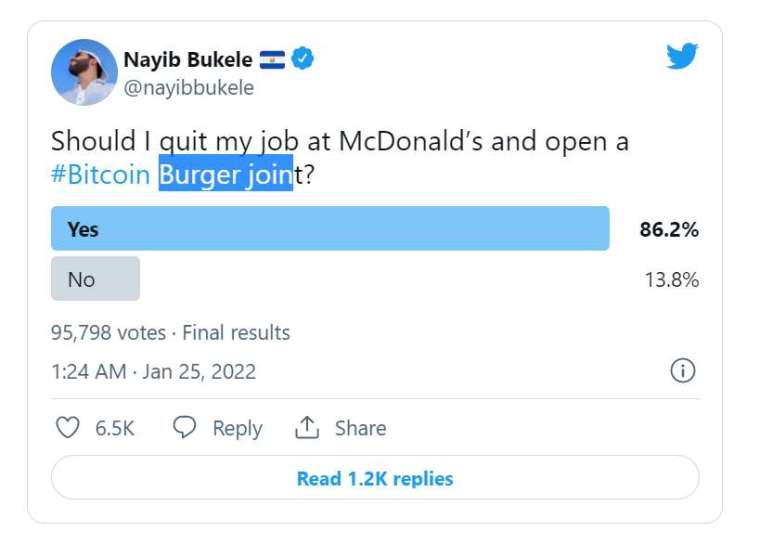Click the El Salvador flag emoji
Viewport: 760px width, 544px height.
[272, 60]
